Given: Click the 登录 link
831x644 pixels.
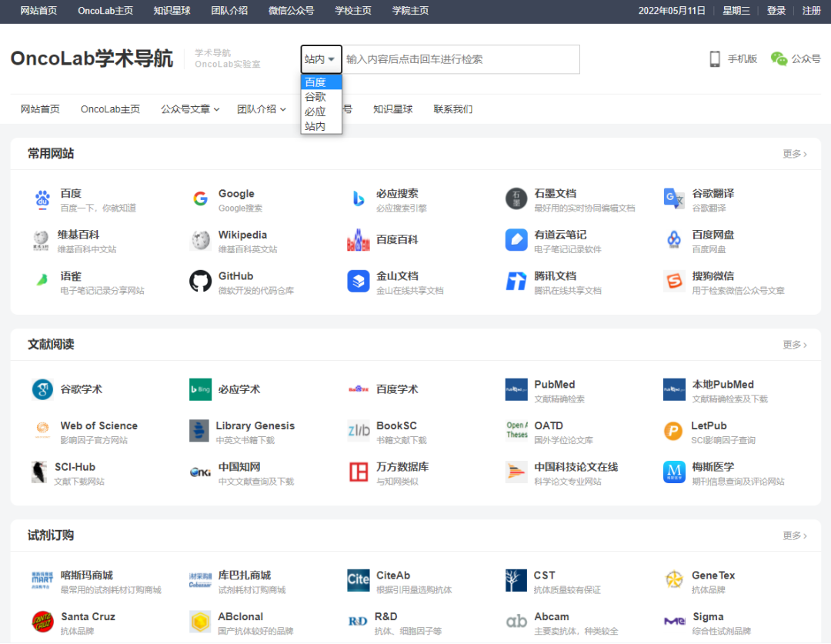Looking at the screenshot, I should tap(776, 11).
